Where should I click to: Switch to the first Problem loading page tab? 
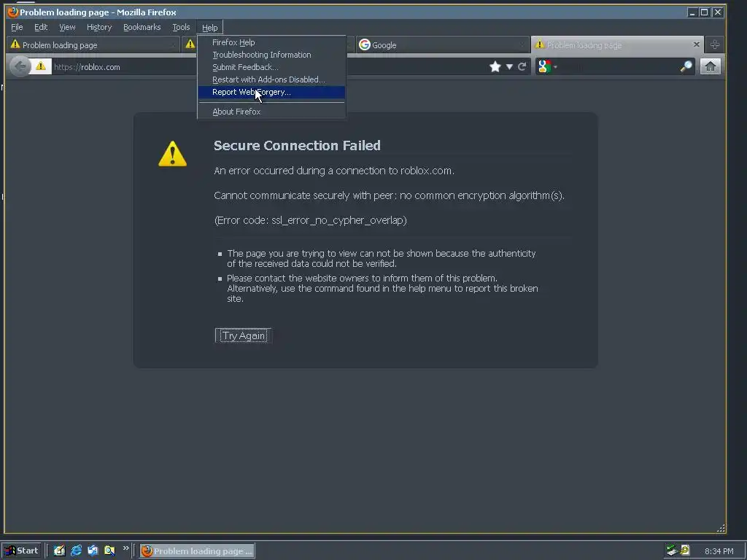[x=93, y=44]
